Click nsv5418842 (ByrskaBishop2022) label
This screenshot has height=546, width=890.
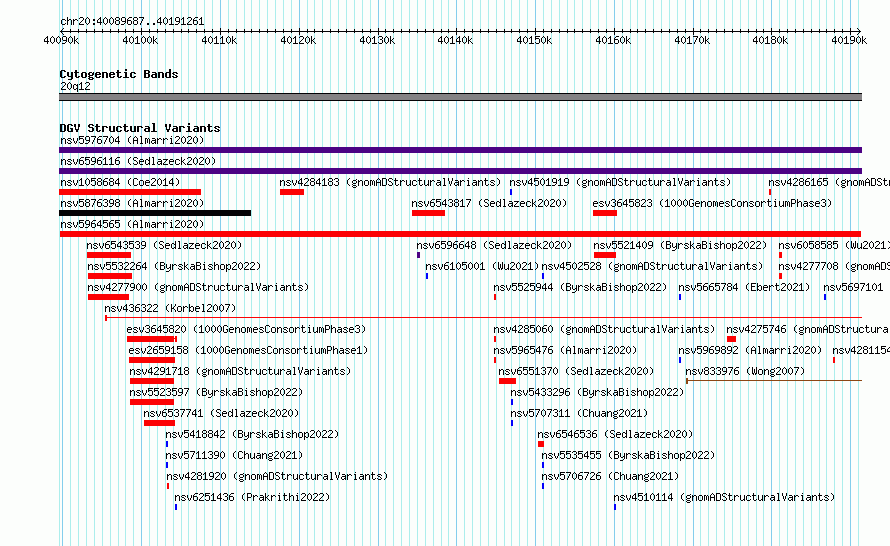pos(253,434)
